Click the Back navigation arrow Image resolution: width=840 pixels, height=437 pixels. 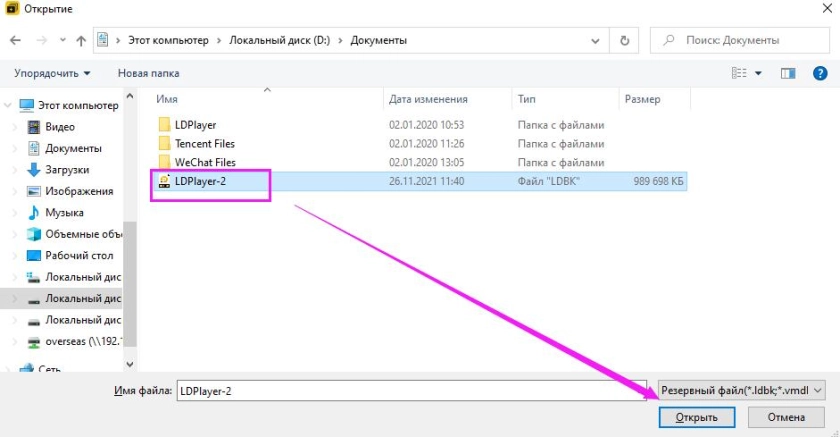pos(16,41)
